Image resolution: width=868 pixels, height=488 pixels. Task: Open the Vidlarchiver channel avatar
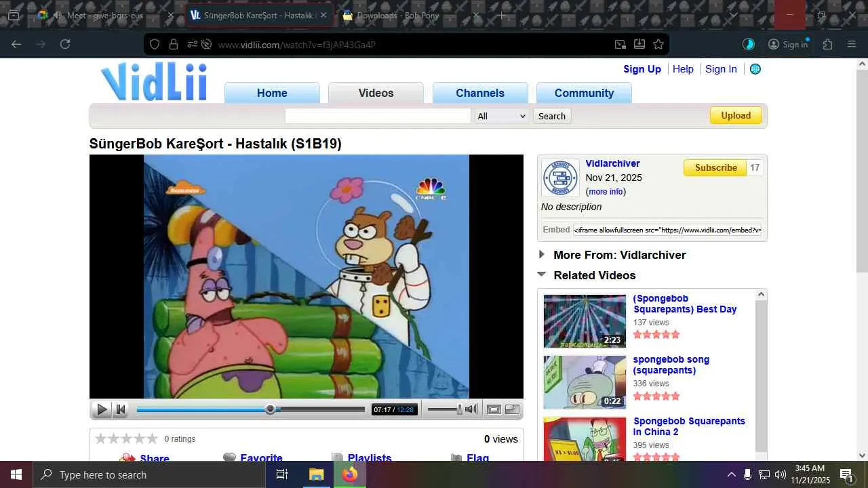click(x=560, y=178)
